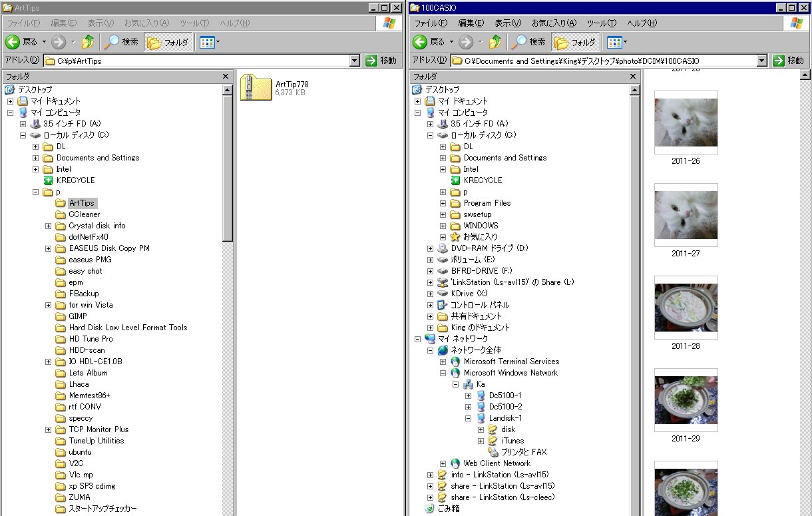Toggle the Folders pane button in ArtTips window
This screenshot has height=516, width=812.
169,42
